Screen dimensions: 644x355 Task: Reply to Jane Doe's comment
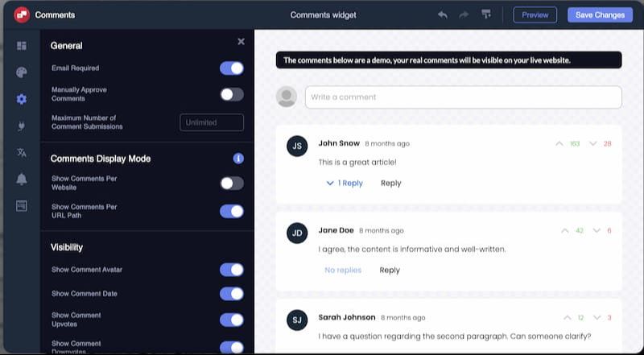point(390,270)
